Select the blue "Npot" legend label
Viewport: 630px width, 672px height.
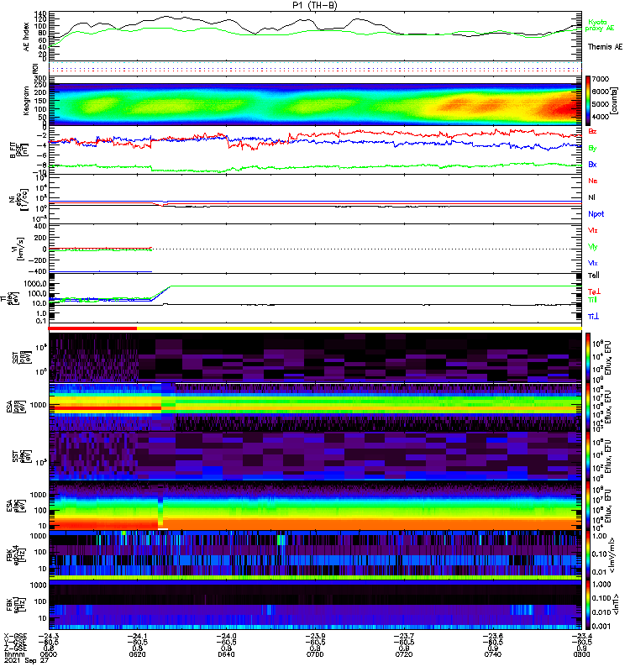[596, 214]
